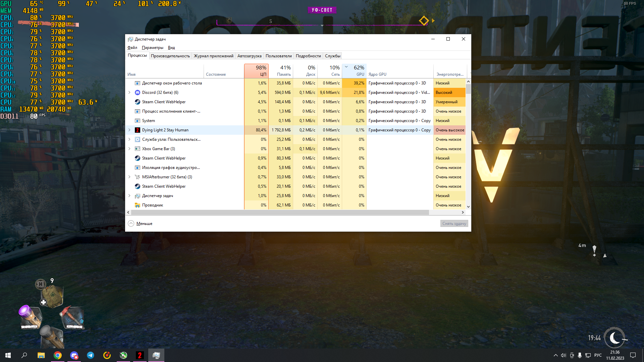
Task: Click the Dying Light 2 process icon
Action: pyautogui.click(x=137, y=130)
